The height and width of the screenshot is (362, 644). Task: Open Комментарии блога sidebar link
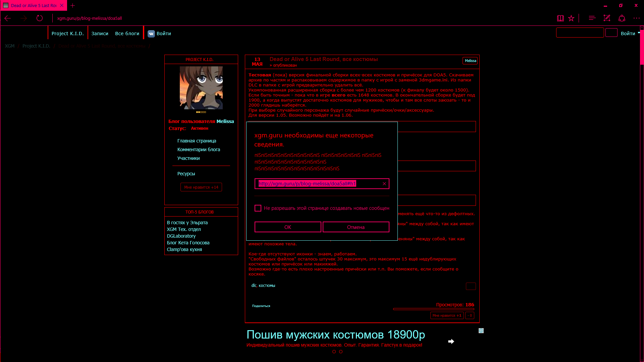point(199,149)
